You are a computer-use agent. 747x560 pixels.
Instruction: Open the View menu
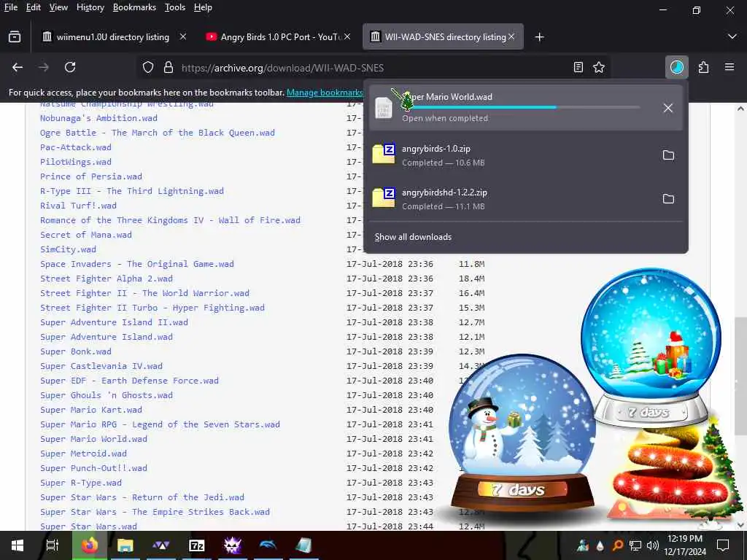(58, 7)
